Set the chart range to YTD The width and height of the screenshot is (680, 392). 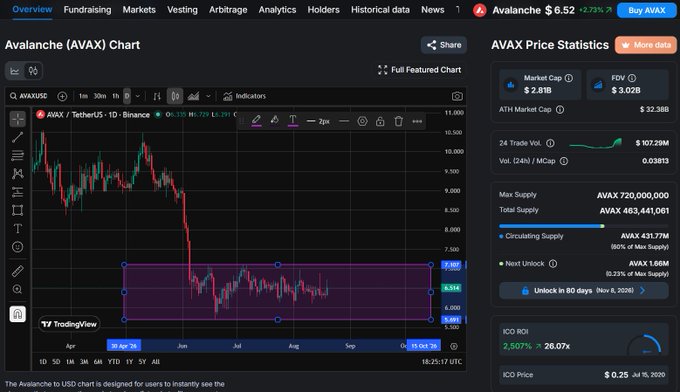point(114,362)
